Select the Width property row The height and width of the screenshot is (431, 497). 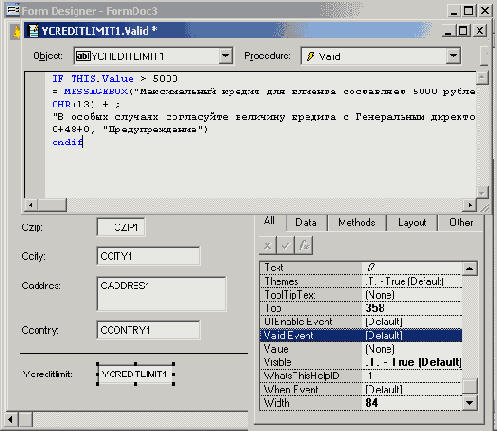[x=361, y=403]
